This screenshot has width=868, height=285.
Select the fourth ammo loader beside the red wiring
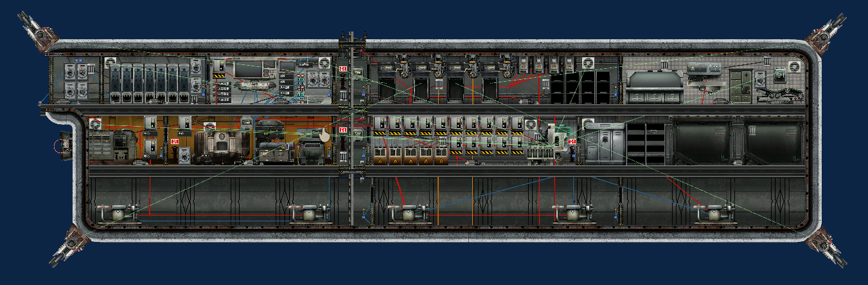click(x=490, y=84)
